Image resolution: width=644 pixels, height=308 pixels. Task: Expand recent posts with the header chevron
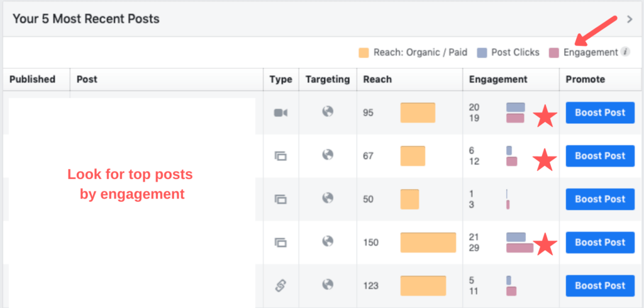pyautogui.click(x=630, y=19)
